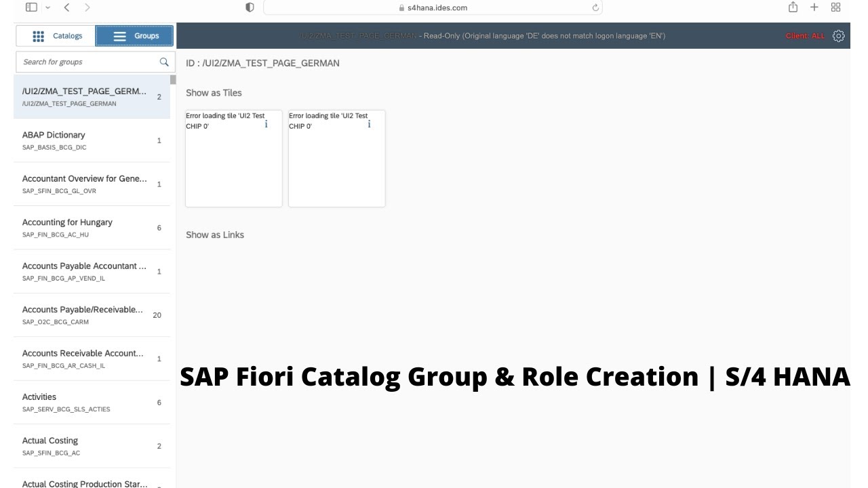
Task: Click the s4hana.ides.com address bar
Action: (x=433, y=7)
